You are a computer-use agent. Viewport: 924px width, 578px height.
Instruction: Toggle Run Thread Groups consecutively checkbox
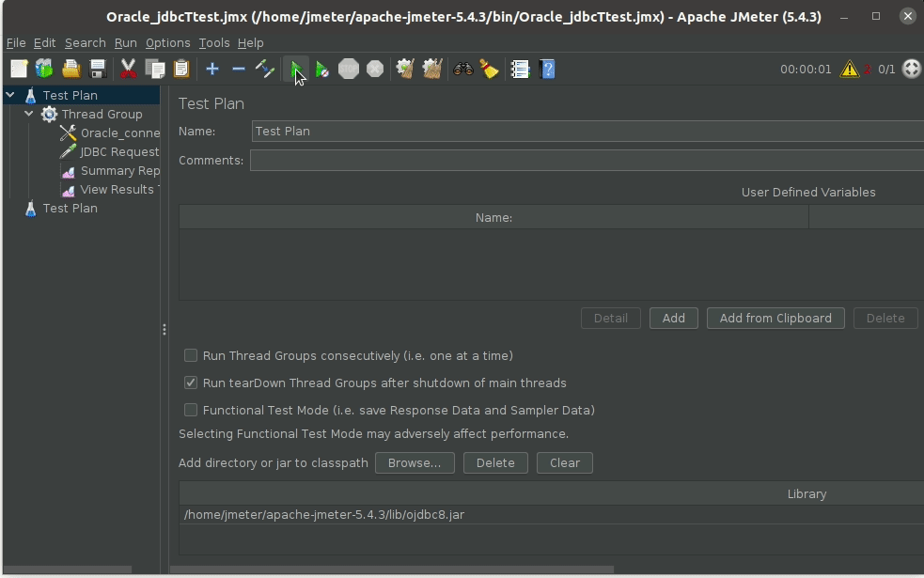point(190,355)
